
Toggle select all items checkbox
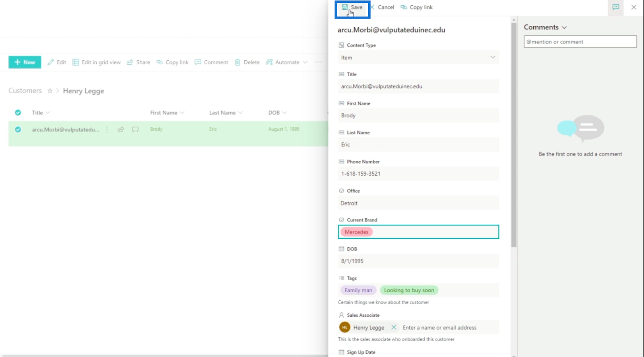[18, 113]
